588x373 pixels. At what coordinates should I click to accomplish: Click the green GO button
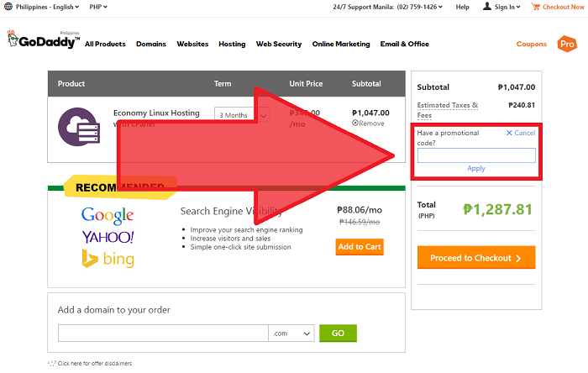pos(338,333)
